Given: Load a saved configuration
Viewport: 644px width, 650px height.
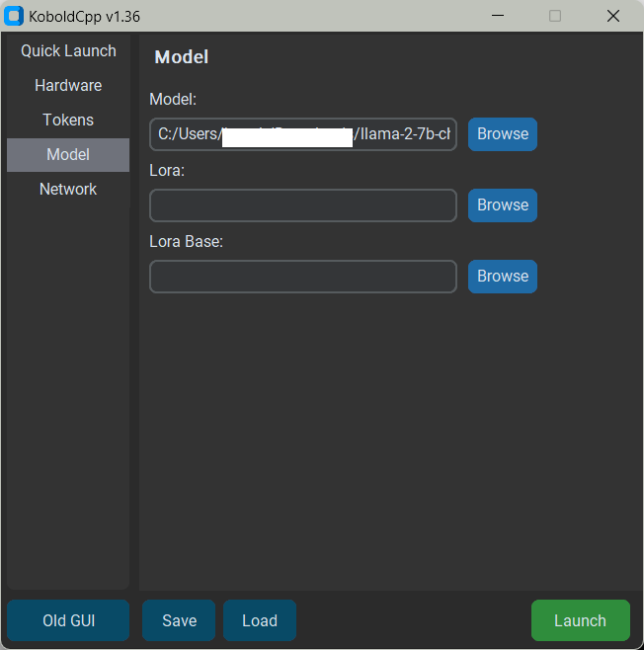Looking at the screenshot, I should [260, 620].
